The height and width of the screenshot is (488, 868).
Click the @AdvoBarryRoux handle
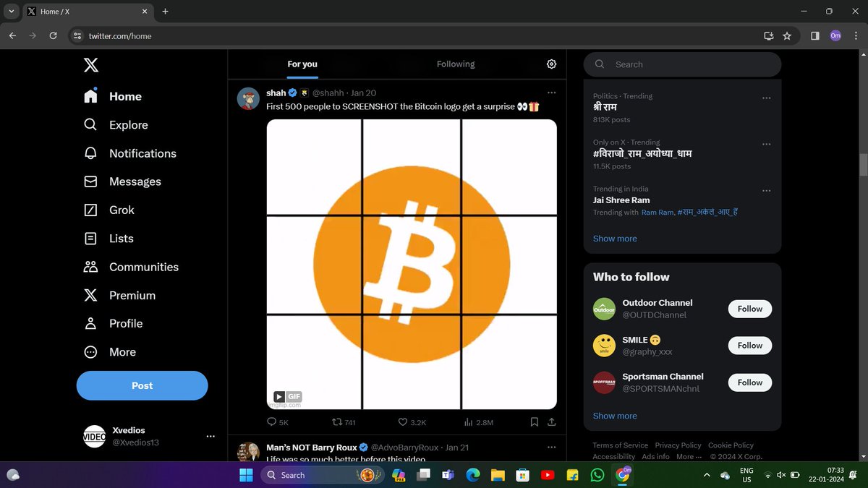[405, 448]
